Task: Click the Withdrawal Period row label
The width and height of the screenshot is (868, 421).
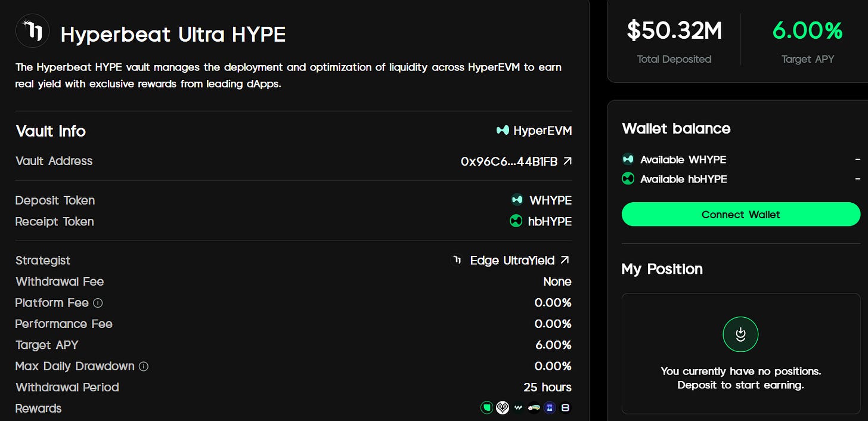Action: pos(67,388)
